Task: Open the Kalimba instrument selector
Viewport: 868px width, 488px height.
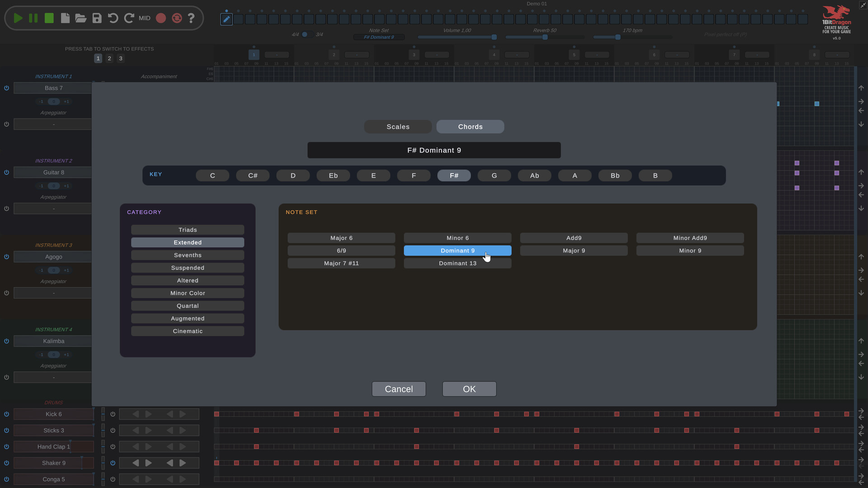Action: 53,341
